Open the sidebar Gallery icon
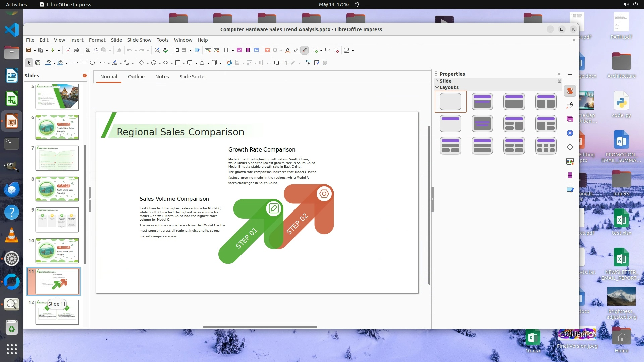Viewport: 644px width, 362px height. coord(570,119)
